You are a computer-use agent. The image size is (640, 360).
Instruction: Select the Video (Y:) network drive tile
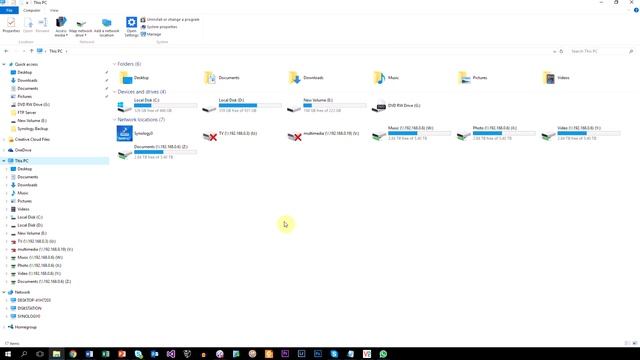[x=581, y=133]
